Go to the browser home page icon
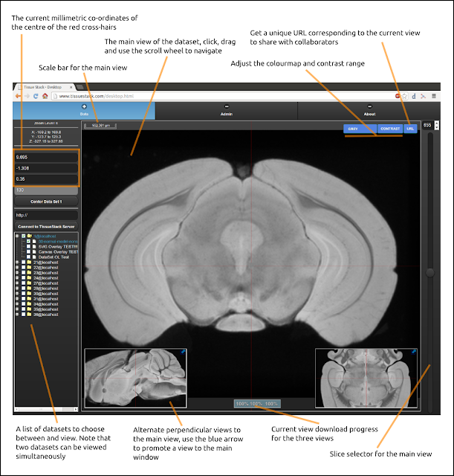This screenshot has height=476, width=454. [45, 96]
